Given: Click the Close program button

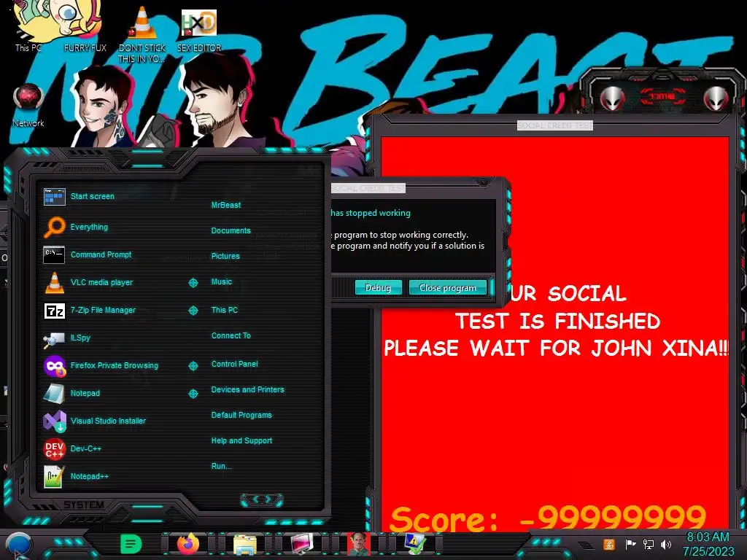Looking at the screenshot, I should (x=447, y=287).
